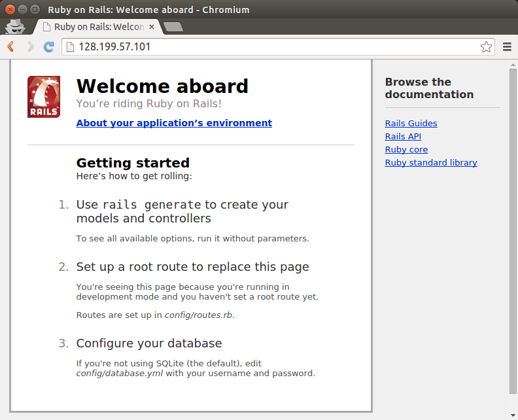
Task: Click the page icon in the address bar
Action: [x=70, y=47]
